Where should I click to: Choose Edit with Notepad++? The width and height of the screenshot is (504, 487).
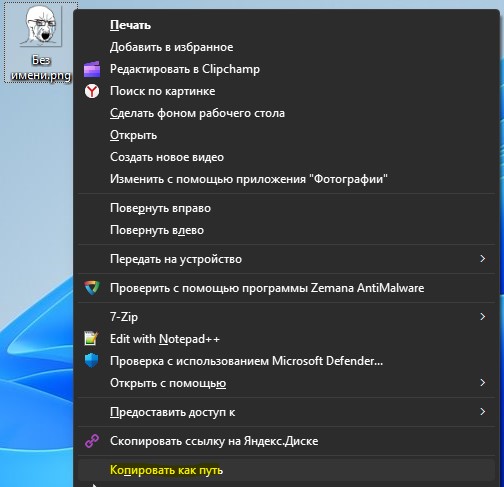pos(286,339)
